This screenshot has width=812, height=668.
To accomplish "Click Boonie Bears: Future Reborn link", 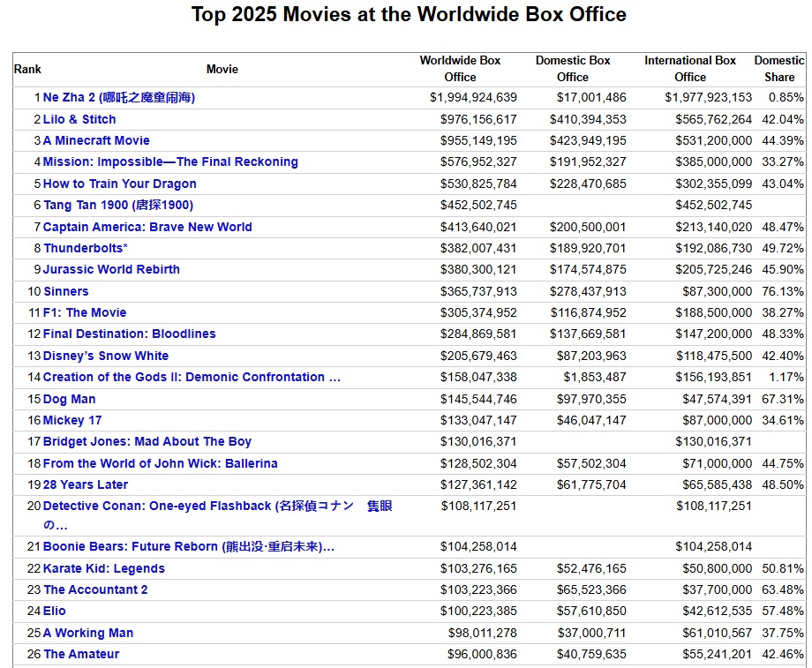I will pyautogui.click(x=189, y=546).
